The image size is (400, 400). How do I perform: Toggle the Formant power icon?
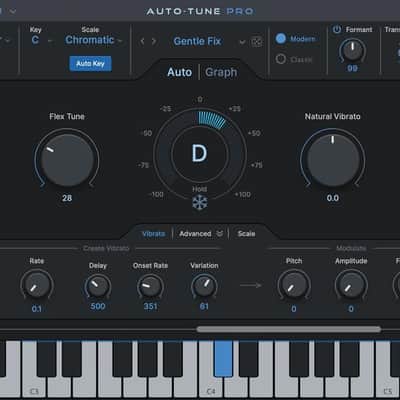coord(337,30)
